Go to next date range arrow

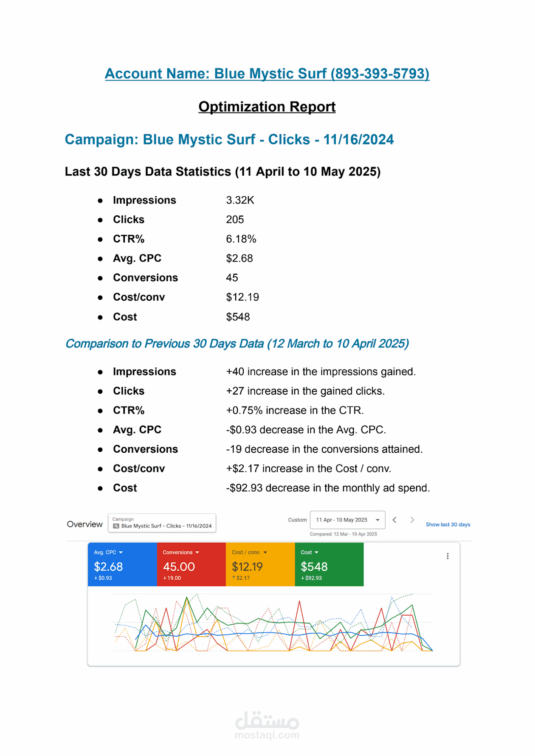coord(412,520)
